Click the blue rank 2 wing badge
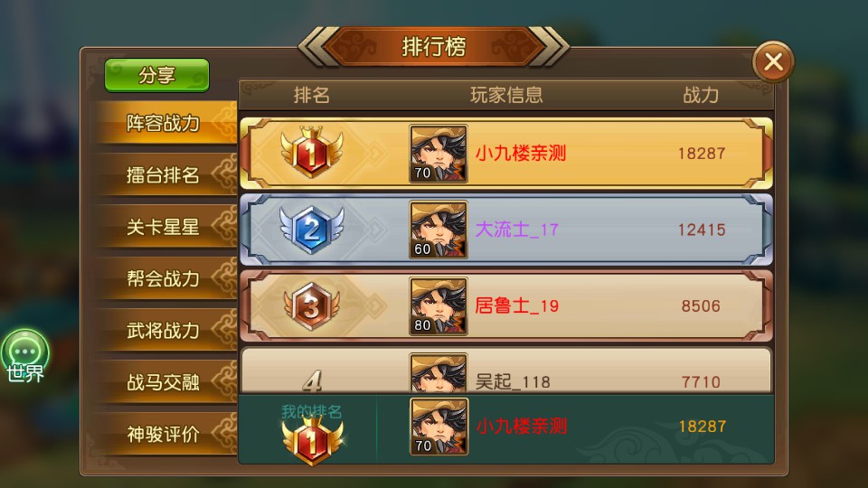 312,229
